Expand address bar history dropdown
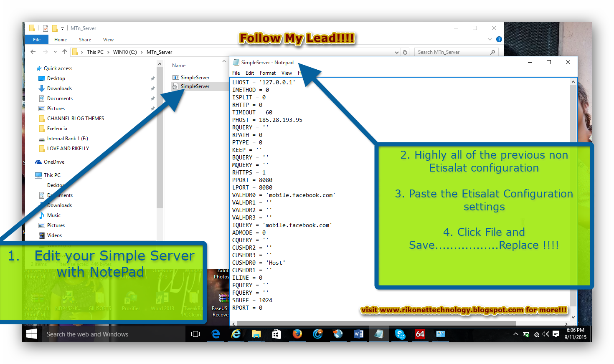The height and width of the screenshot is (364, 614). [x=397, y=53]
